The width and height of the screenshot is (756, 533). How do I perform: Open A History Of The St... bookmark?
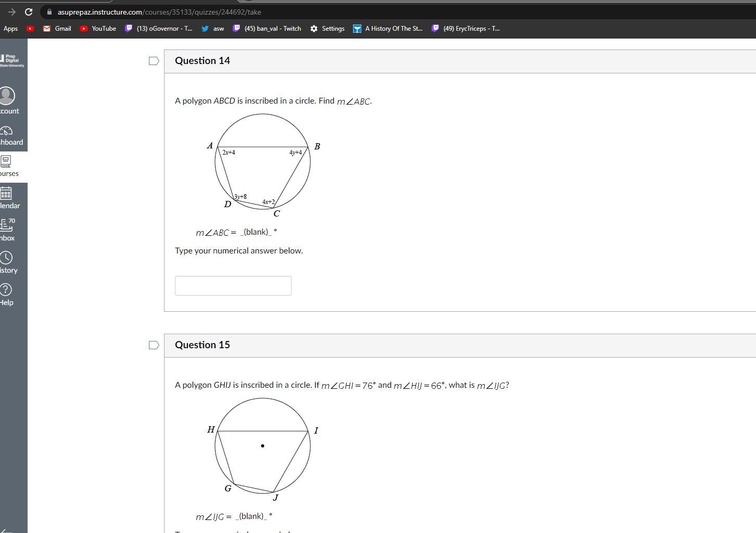388,29
